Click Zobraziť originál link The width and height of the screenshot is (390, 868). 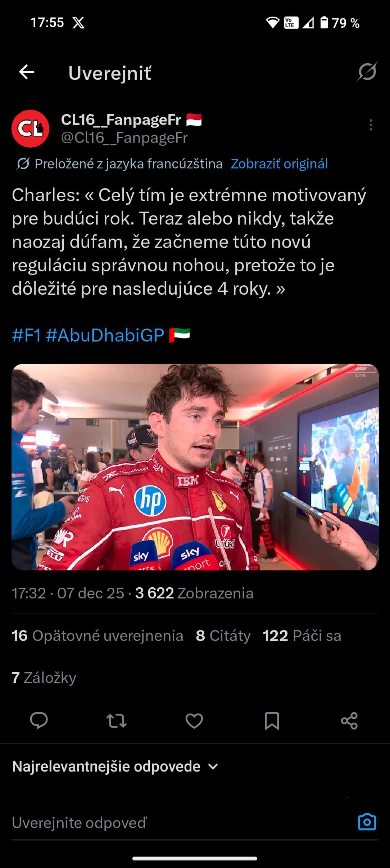[279, 164]
